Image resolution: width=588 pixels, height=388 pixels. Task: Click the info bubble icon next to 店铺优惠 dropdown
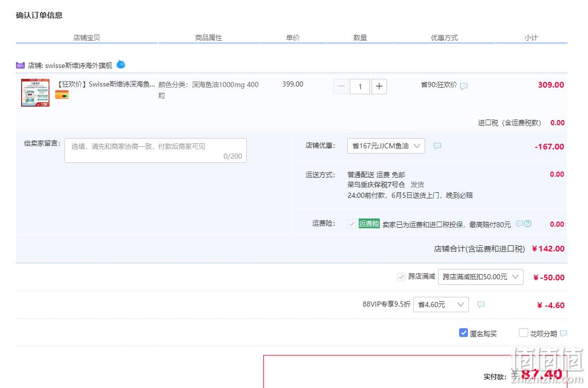(x=437, y=146)
